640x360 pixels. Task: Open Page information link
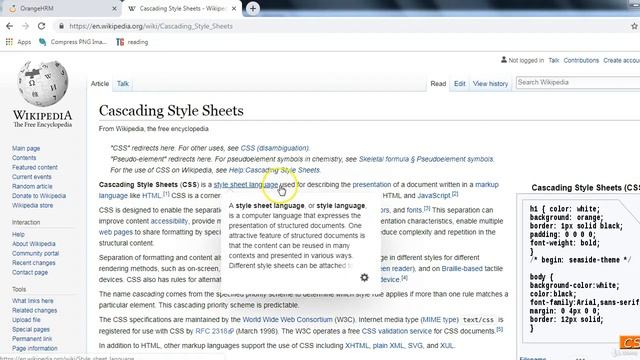point(35,349)
